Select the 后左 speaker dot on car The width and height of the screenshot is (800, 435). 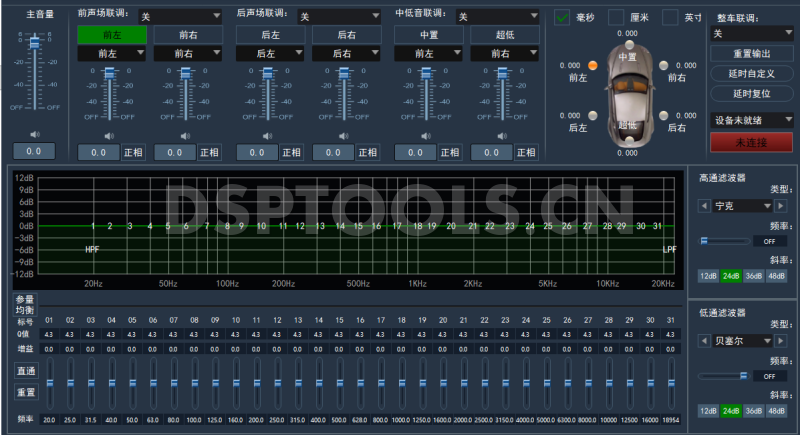[592, 117]
